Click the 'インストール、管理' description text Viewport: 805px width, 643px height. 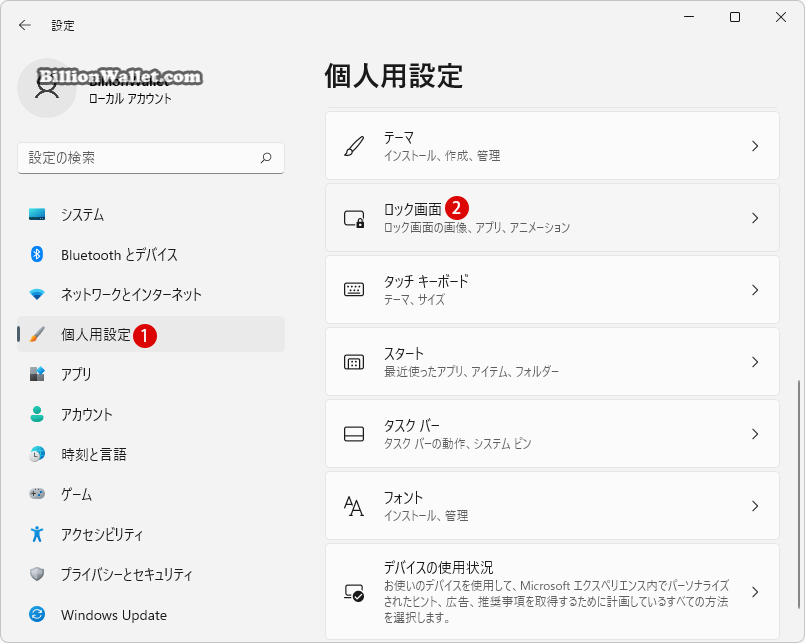pyautogui.click(x=426, y=515)
